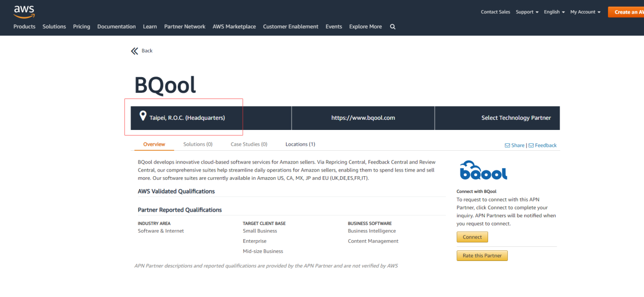Click the Create an AWS Account button
The image size is (644, 297).
point(626,12)
